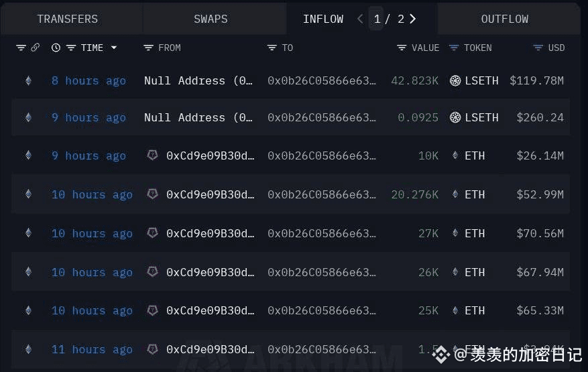The height and width of the screenshot is (372, 588).
Task: Open '10 hours ago' link in $65.33M row
Action: point(92,311)
